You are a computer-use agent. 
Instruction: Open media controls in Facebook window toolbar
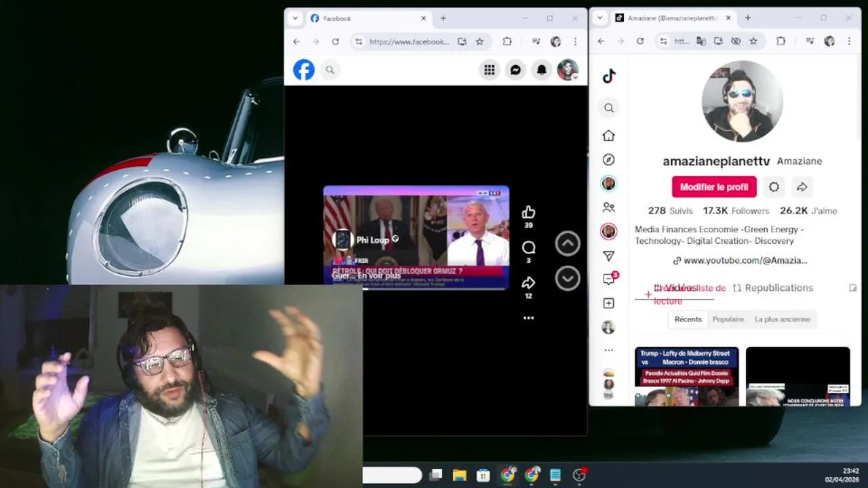click(536, 41)
